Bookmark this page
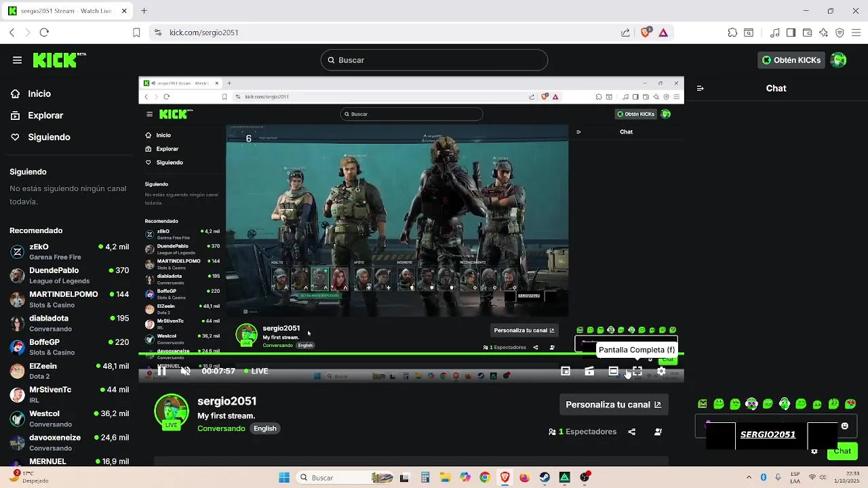Image resolution: width=868 pixels, height=488 pixels. pyautogui.click(x=136, y=33)
